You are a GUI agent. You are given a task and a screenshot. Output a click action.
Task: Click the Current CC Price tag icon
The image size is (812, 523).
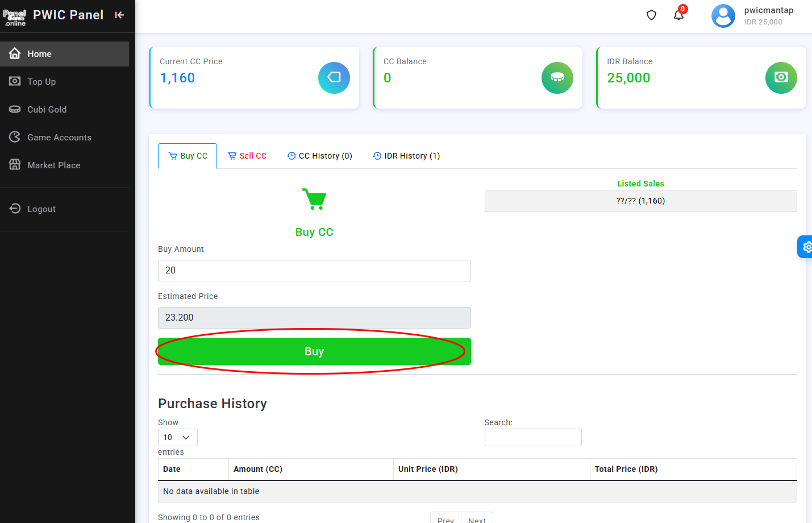[x=334, y=78]
